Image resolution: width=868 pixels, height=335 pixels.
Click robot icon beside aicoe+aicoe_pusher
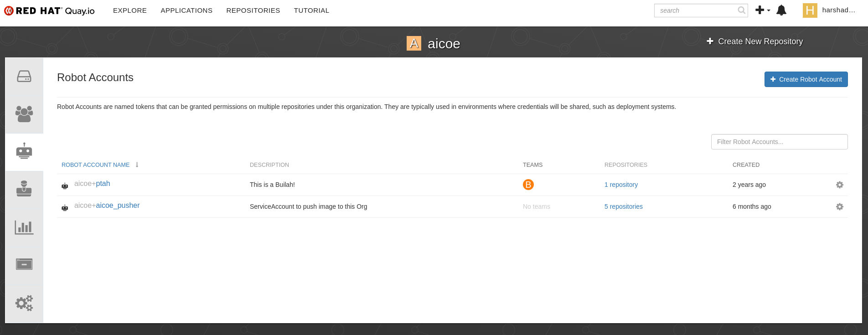(65, 207)
